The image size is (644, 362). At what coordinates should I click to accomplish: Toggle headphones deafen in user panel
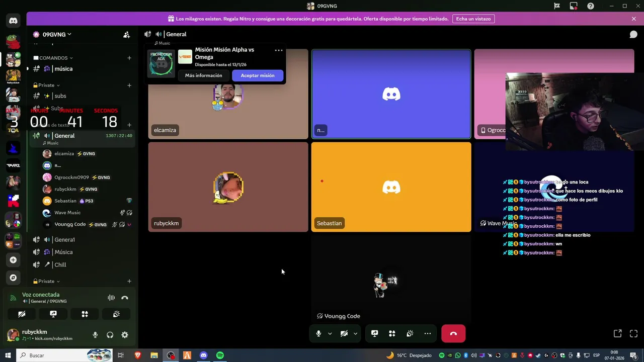(110, 335)
